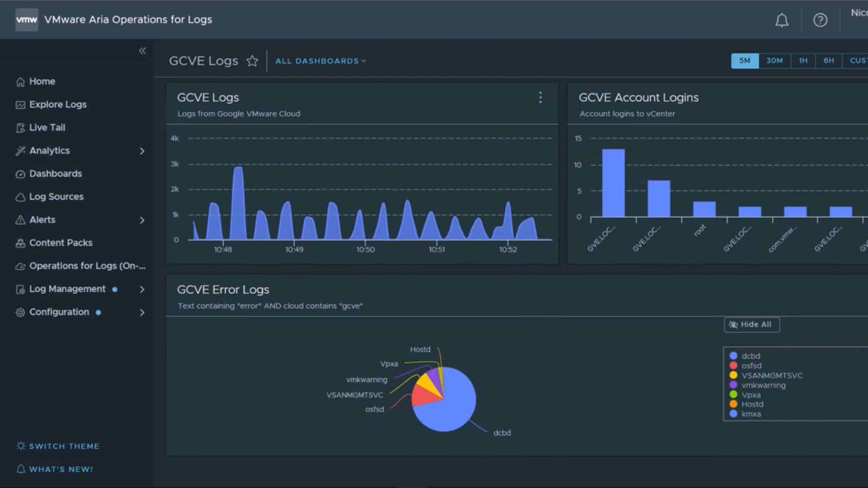
Task: Toggle the dcbd series in legend
Action: [x=750, y=356]
